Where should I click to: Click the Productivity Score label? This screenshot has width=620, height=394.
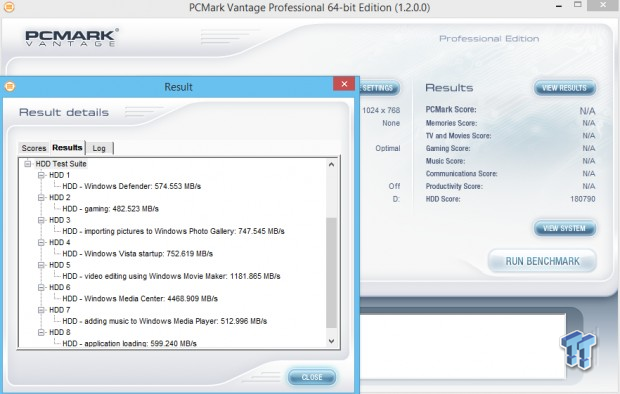454,186
